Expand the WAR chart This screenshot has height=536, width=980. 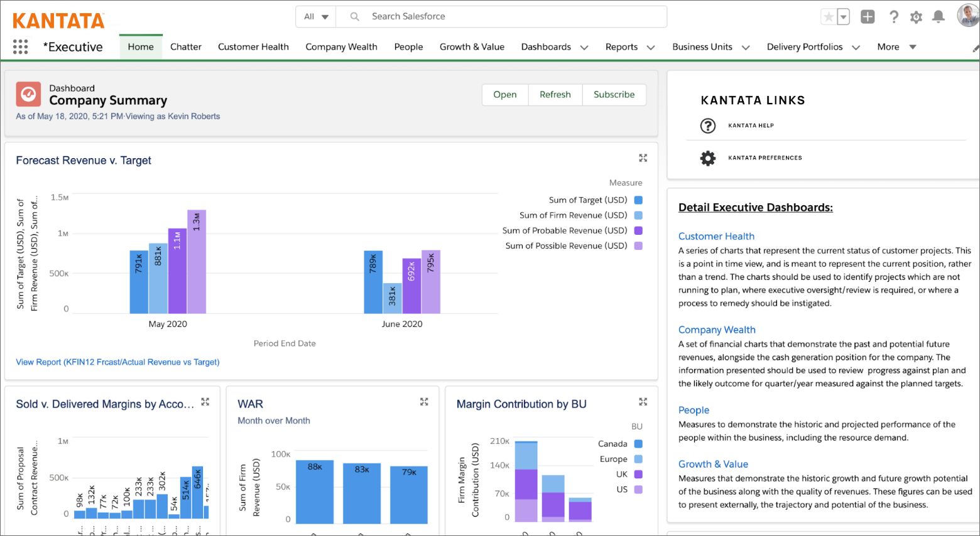424,402
